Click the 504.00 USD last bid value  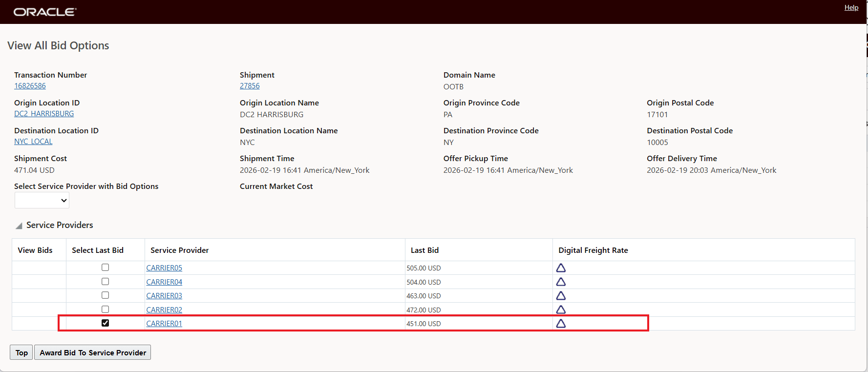click(423, 282)
